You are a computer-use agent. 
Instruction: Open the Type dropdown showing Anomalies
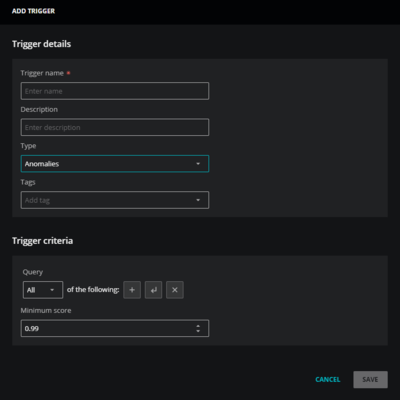point(115,164)
